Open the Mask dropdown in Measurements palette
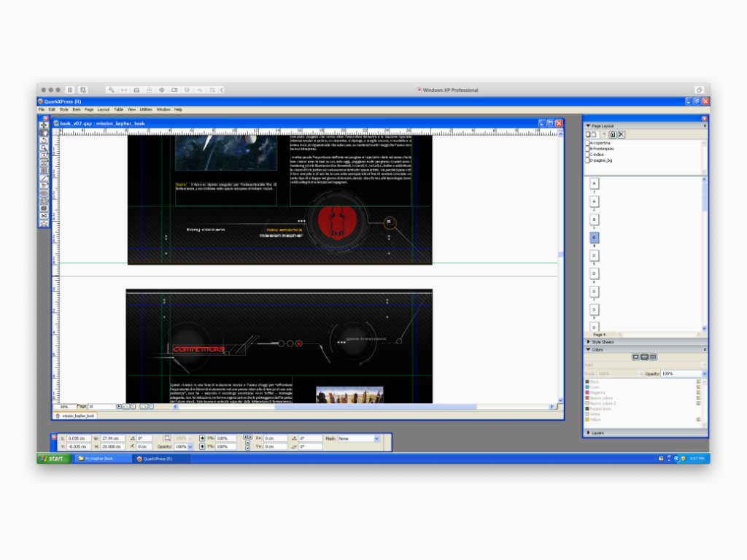The image size is (747, 560). (x=376, y=438)
